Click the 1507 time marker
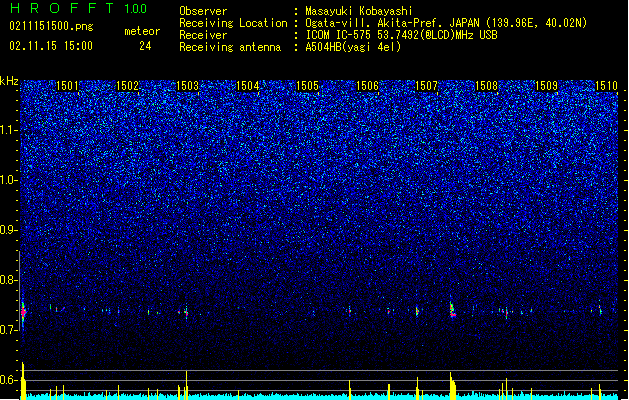Screen dimensions: 629x400 (x=426, y=86)
